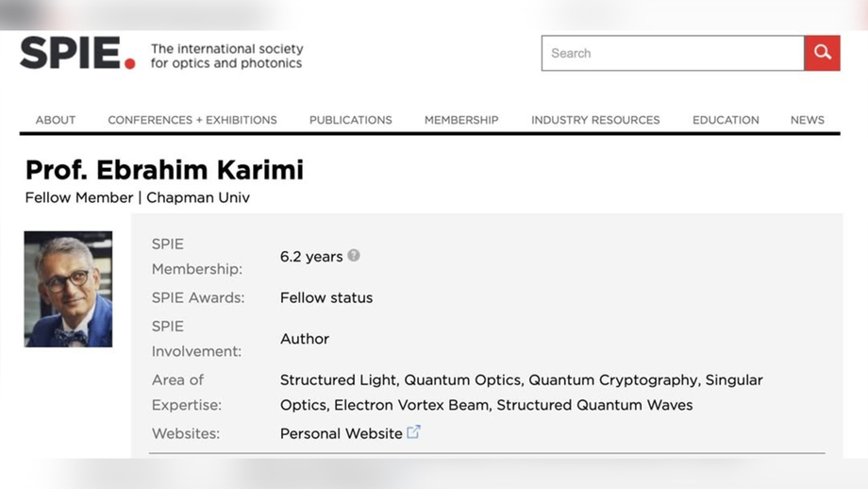Open the NEWS navigation item
The image size is (868, 489).
tap(807, 120)
